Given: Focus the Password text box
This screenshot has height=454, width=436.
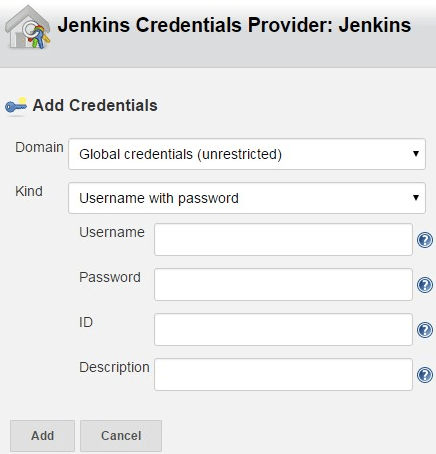Looking at the screenshot, I should pos(283,285).
